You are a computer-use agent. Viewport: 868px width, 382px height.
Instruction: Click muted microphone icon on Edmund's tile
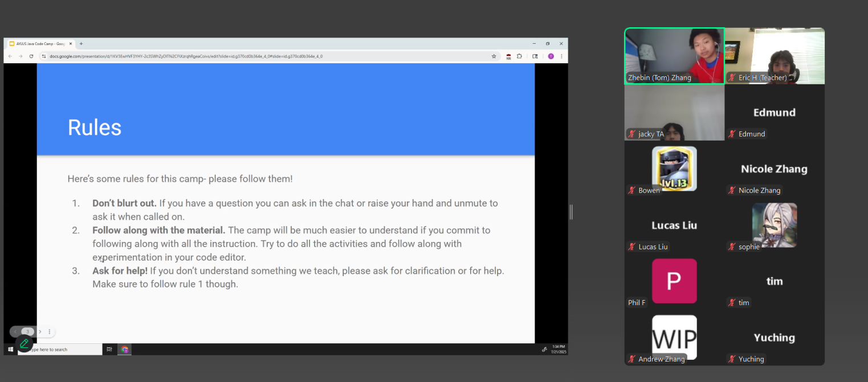732,134
